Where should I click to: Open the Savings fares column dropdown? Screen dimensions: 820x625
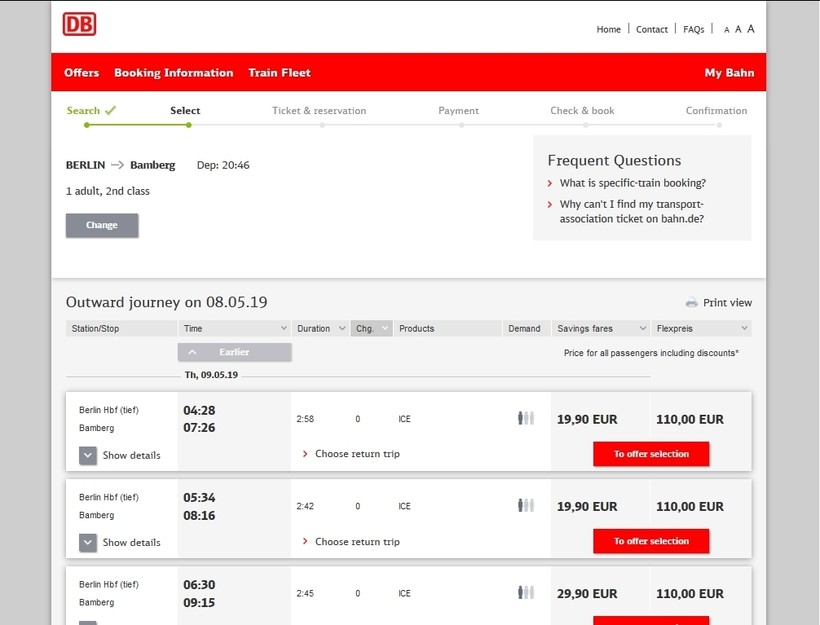click(641, 329)
